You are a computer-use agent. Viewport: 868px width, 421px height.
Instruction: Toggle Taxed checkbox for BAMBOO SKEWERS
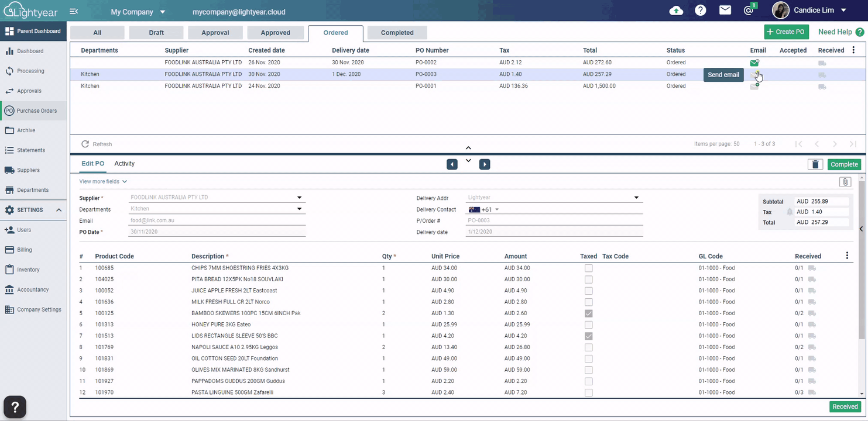tap(588, 313)
